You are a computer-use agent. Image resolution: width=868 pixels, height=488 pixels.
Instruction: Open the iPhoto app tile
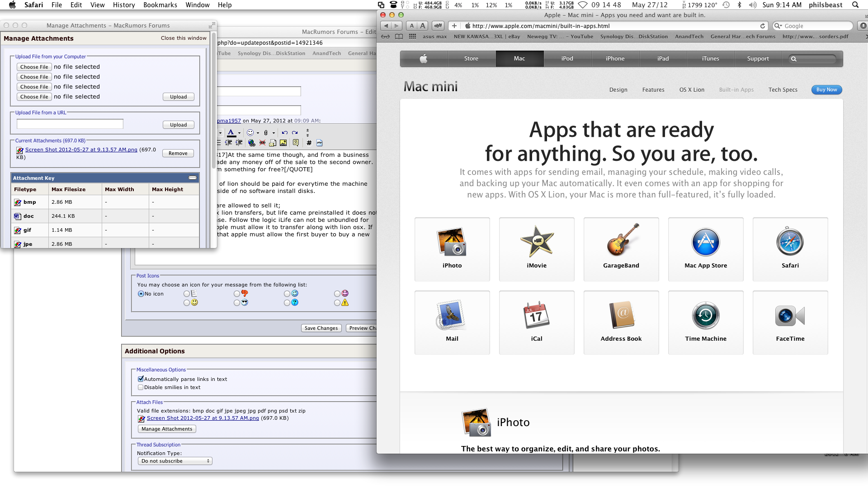click(452, 249)
